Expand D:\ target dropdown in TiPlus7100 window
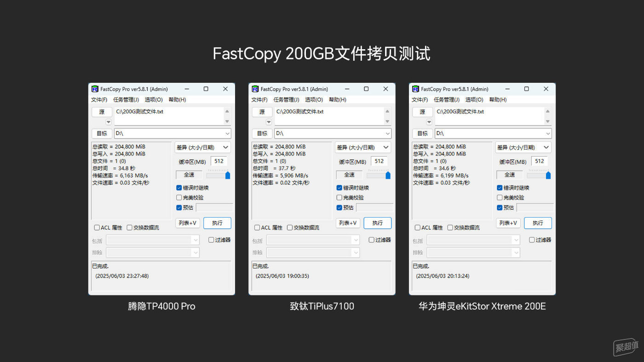 387,133
